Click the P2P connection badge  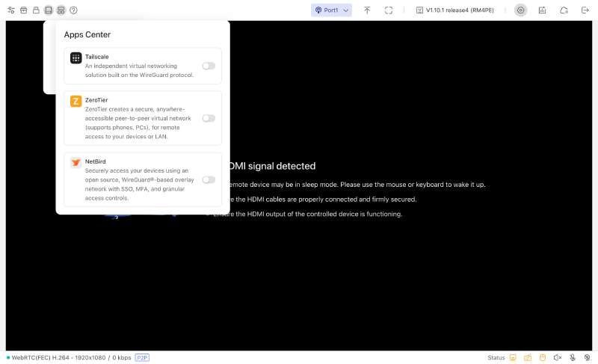(142, 357)
